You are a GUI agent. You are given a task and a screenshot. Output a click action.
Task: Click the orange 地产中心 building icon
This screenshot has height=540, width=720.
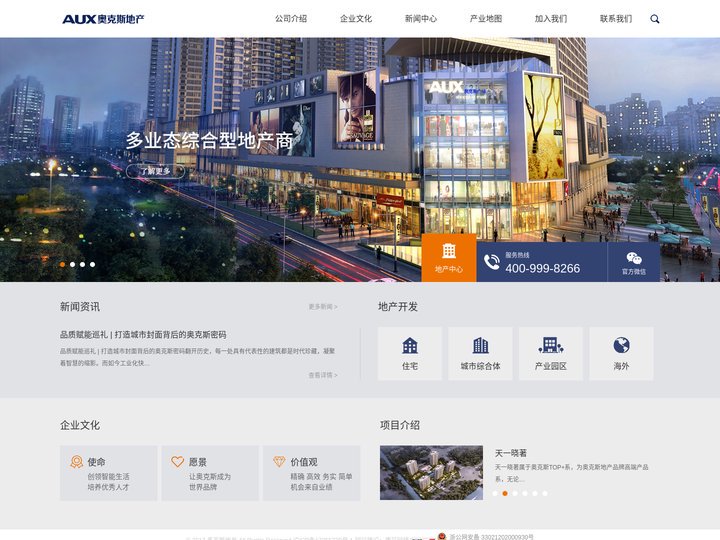449,252
